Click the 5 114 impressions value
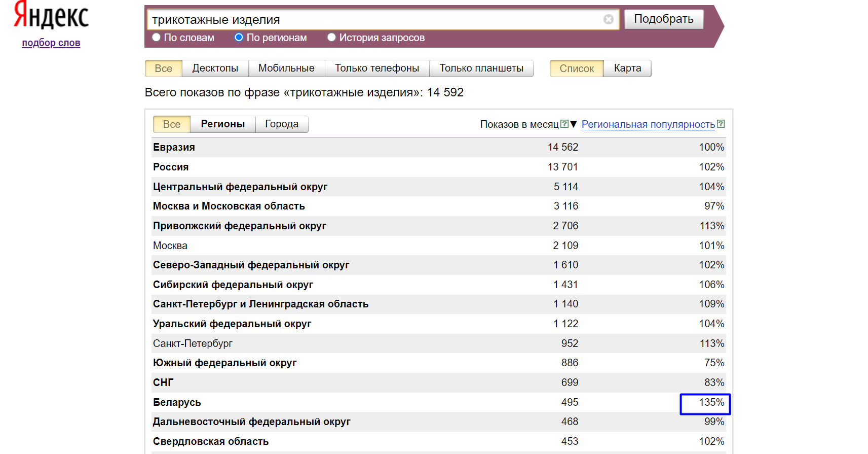 coord(566,187)
